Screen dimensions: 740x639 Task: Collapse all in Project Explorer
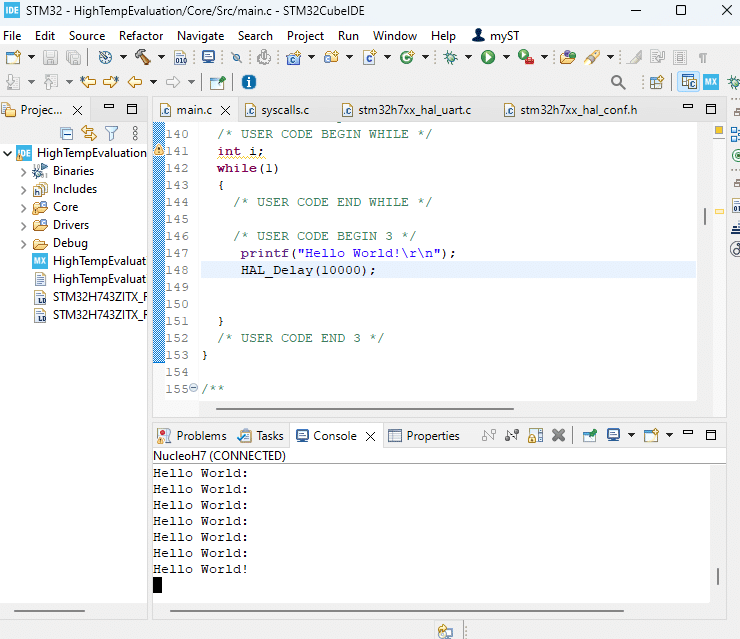tap(67, 134)
